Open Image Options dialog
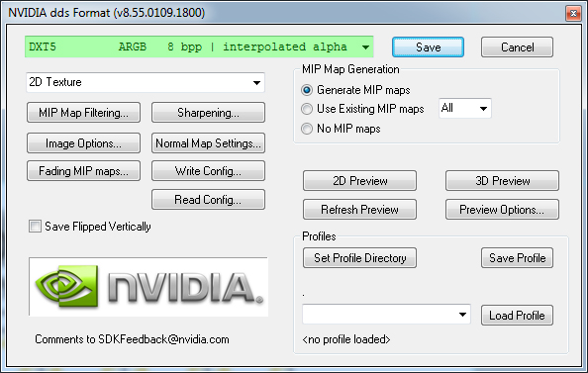This screenshot has height=373, width=588. coord(83,143)
